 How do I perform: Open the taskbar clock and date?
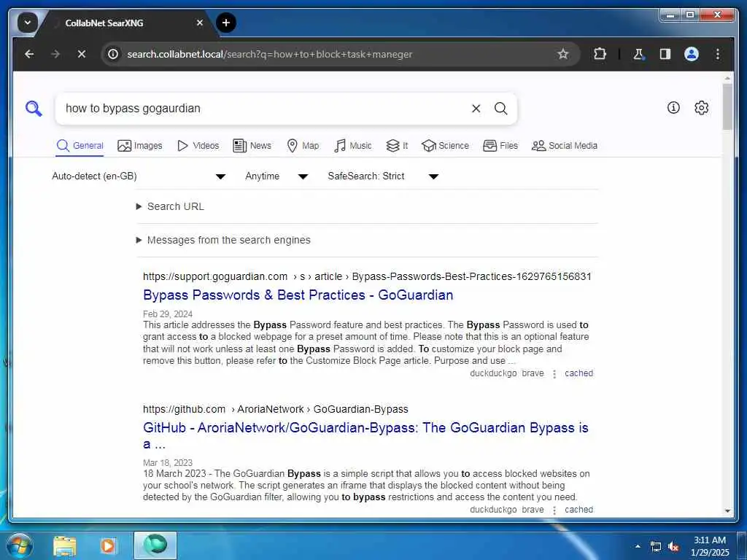click(710, 546)
